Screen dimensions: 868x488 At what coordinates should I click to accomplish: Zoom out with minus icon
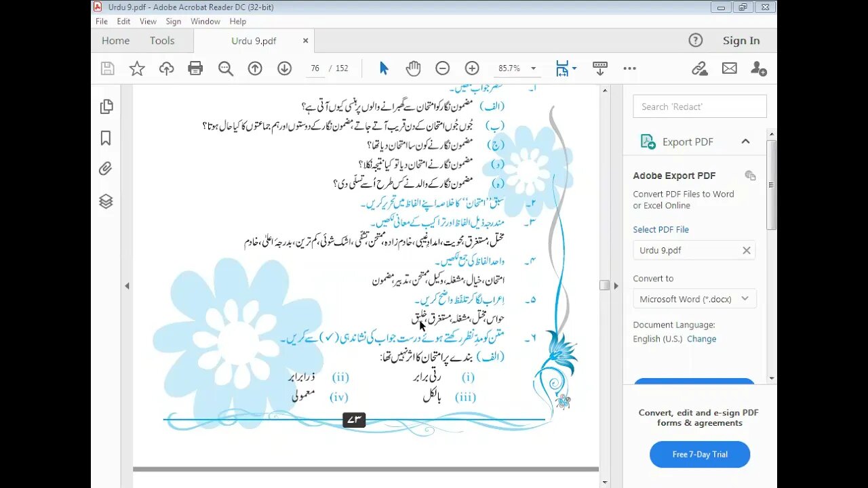pyautogui.click(x=442, y=68)
